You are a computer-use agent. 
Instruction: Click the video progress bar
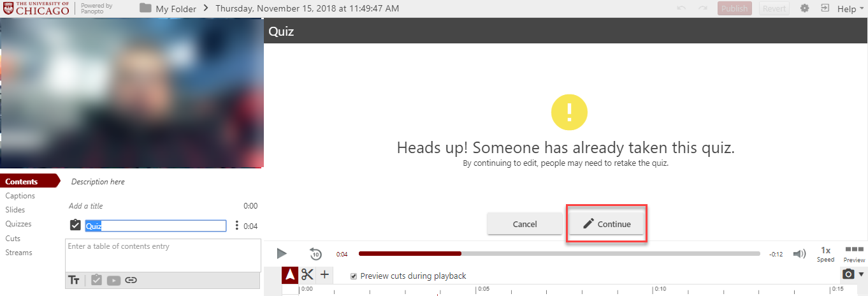click(559, 254)
